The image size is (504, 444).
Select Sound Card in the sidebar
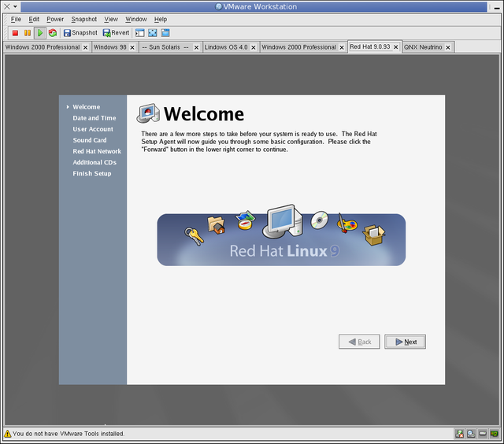tap(90, 140)
